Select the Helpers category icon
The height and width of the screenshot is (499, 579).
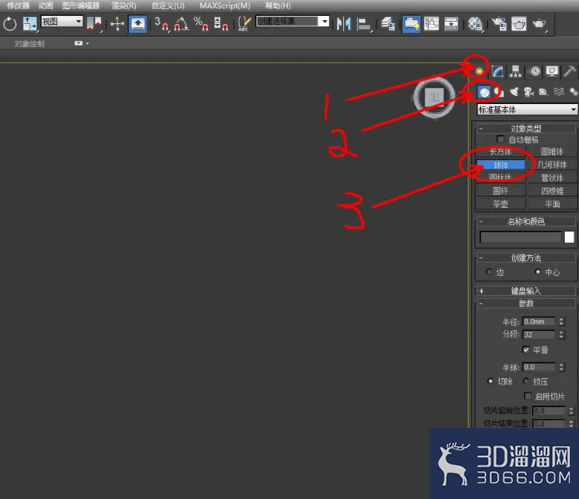(x=543, y=92)
